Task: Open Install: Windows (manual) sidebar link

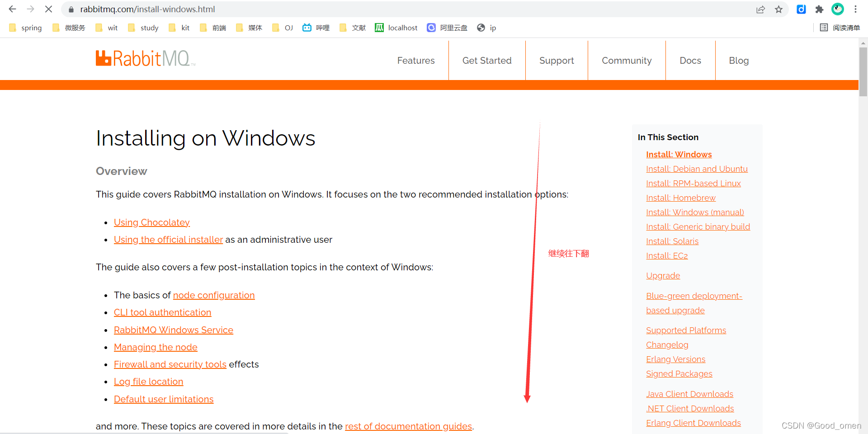Action: tap(695, 212)
